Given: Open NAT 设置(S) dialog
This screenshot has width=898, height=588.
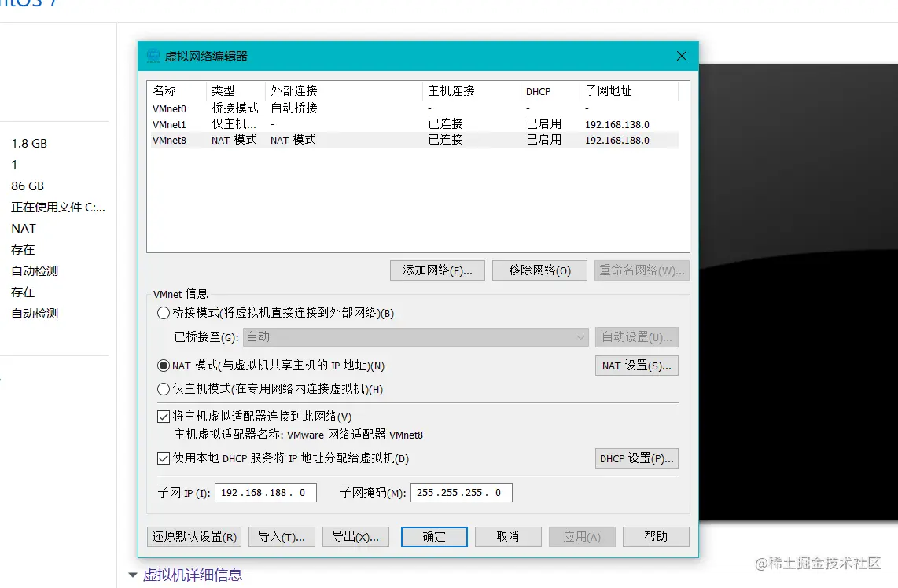Looking at the screenshot, I should [x=636, y=365].
